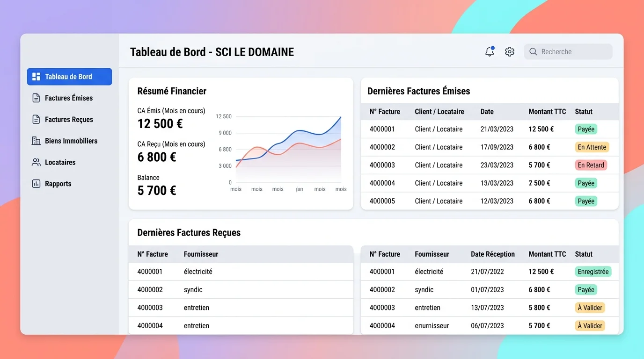Click the 12 500 € CA Émis value
644x359 pixels.
point(160,124)
